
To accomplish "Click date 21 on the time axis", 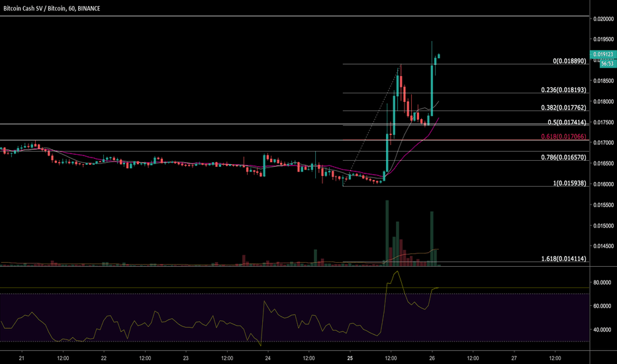I will 22,358.
